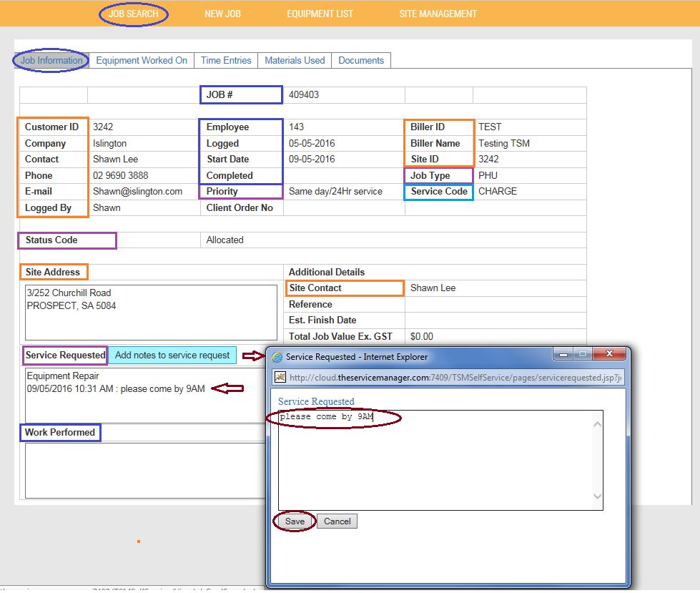This screenshot has width=700, height=593.
Task: Click the Internet Explorer icon in popup title bar
Action: point(277,356)
